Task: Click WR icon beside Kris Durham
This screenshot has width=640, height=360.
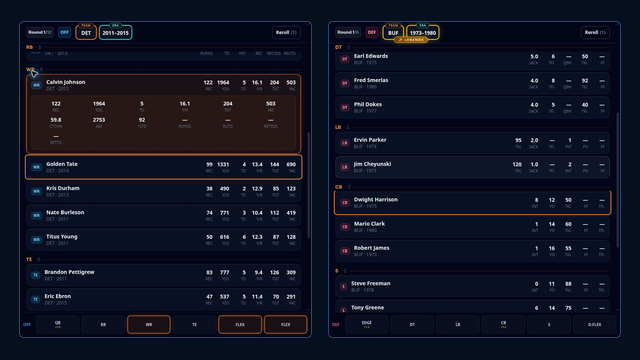Action: 36,191
